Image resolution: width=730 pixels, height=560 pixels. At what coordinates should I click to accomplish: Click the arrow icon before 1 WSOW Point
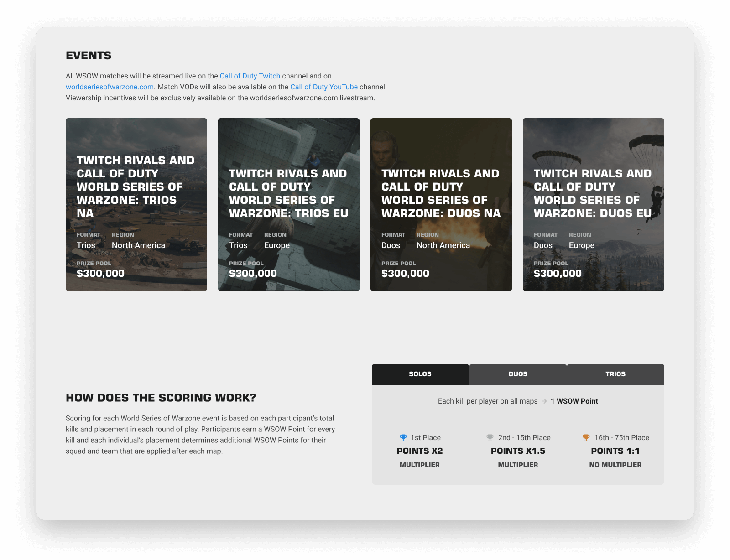pyautogui.click(x=544, y=401)
